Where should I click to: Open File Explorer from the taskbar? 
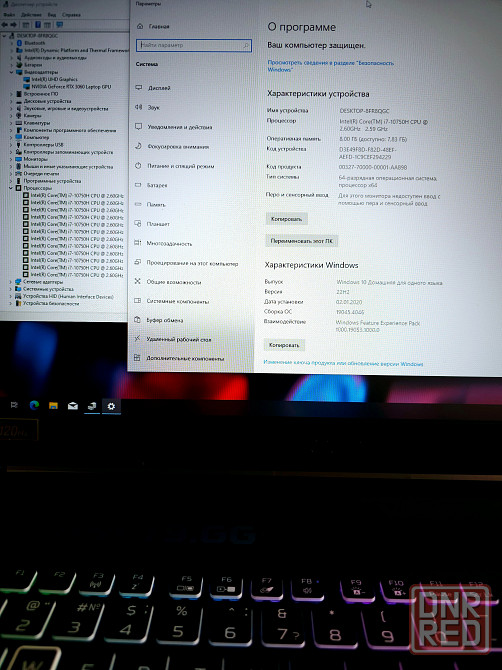(x=53, y=406)
